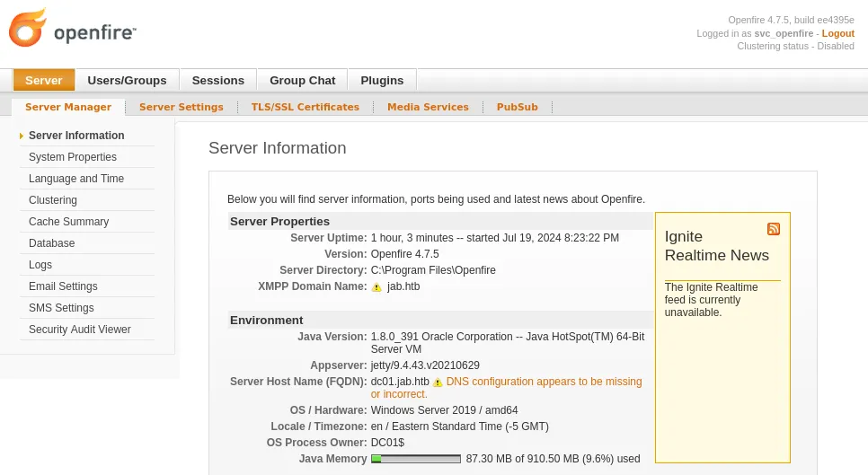Viewport: 868px width, 475px height.
Task: Switch to the Users/Groups tab
Action: 127,80
